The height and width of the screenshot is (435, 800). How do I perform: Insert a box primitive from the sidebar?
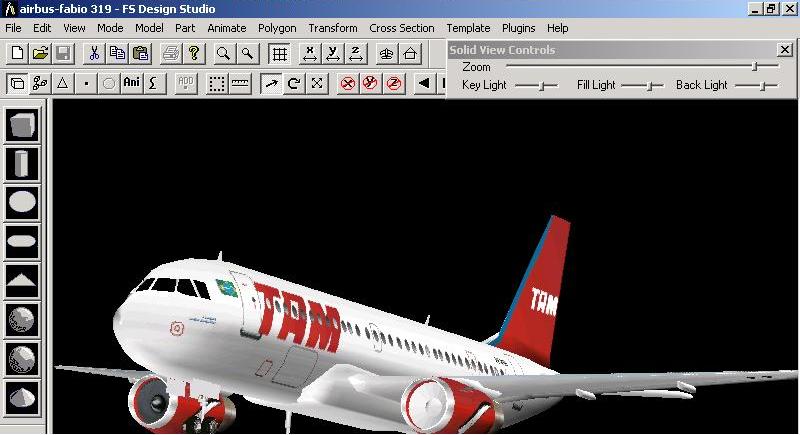(22, 125)
